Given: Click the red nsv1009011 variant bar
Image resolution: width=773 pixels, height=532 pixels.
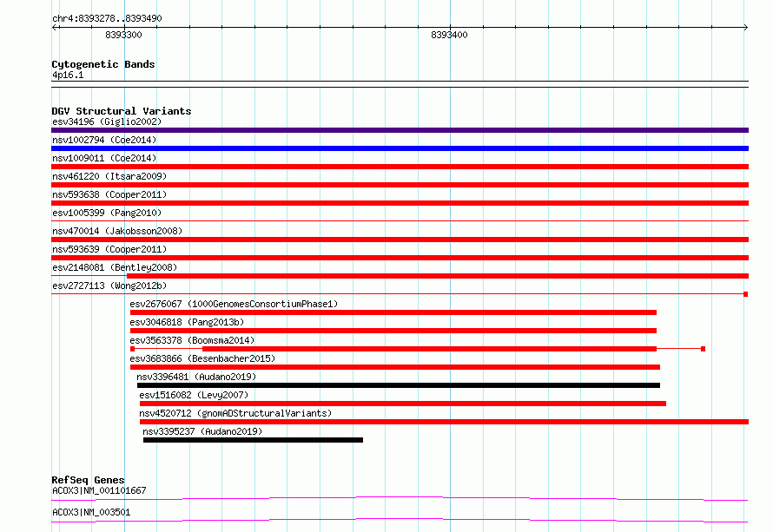Looking at the screenshot, I should [x=400, y=167].
